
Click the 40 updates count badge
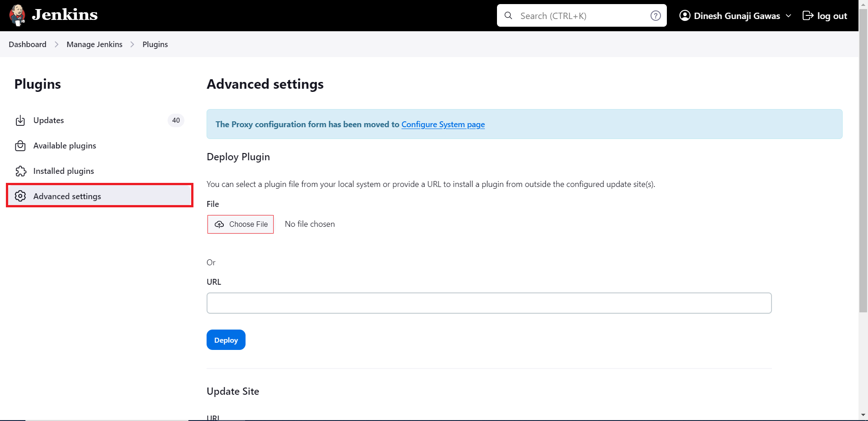coord(176,120)
